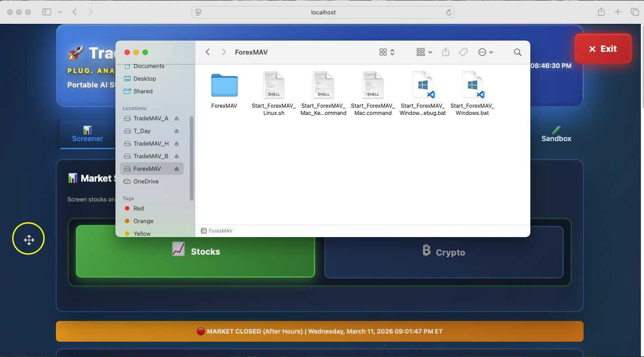Click ForexMAV in the Finder path bar
Viewport: 644px width, 357px height.
[216, 231]
